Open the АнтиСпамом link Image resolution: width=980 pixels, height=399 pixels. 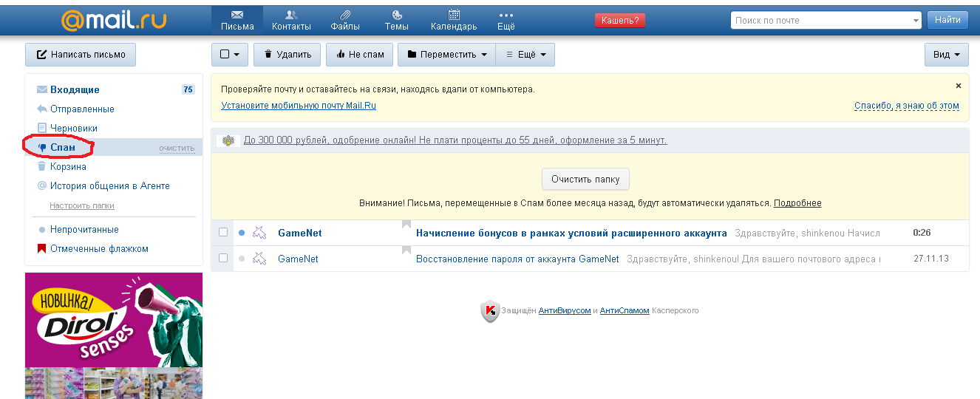(x=625, y=311)
